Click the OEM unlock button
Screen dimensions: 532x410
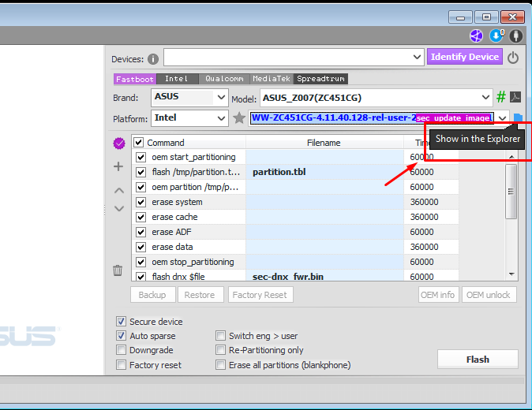tap(489, 295)
